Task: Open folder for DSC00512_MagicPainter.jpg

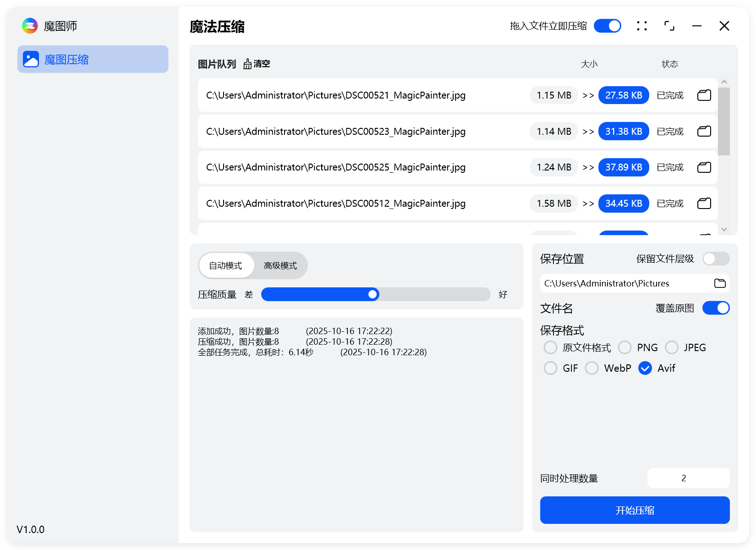Action: pos(704,203)
